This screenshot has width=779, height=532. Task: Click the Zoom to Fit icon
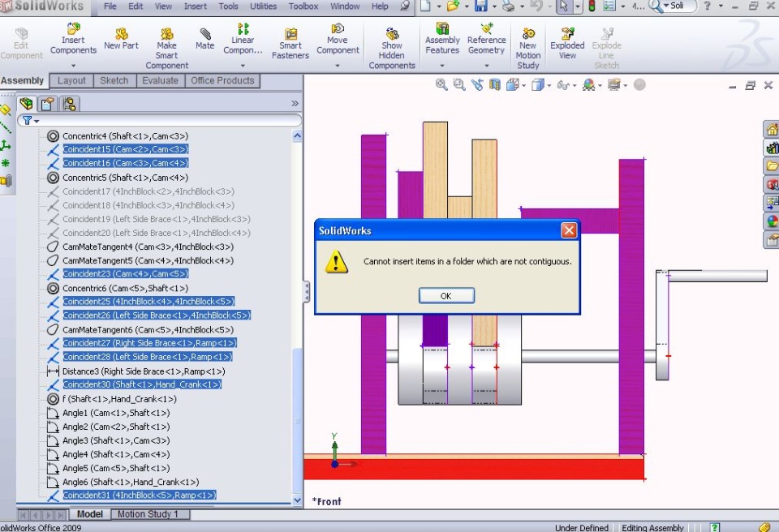point(441,85)
